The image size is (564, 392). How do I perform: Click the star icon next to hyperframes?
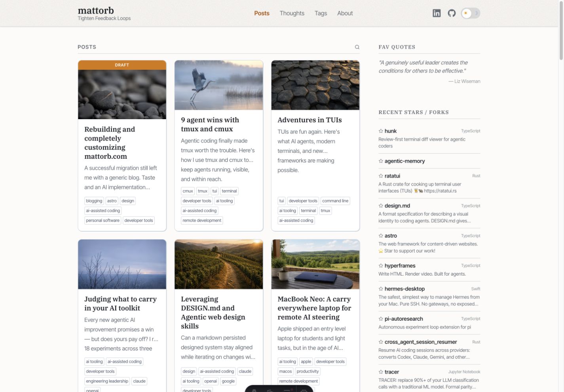[x=381, y=266]
